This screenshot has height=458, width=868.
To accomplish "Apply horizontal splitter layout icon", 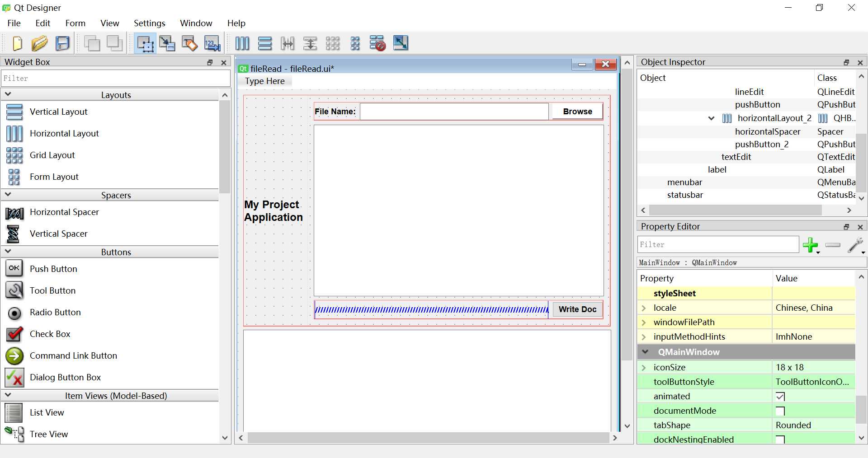I will coord(288,43).
